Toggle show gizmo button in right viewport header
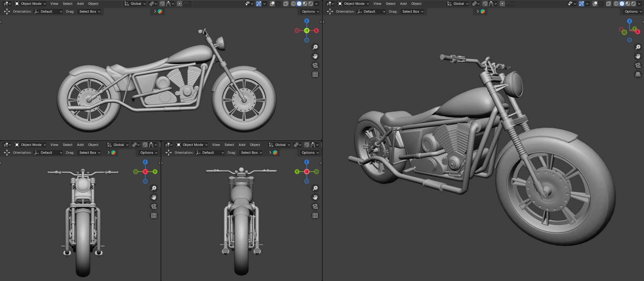The image size is (644, 281). tap(581, 4)
